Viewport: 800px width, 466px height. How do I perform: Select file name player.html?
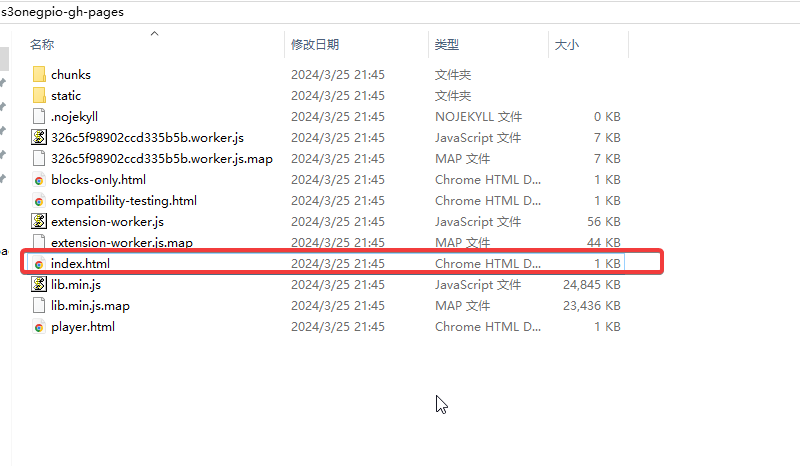(83, 327)
